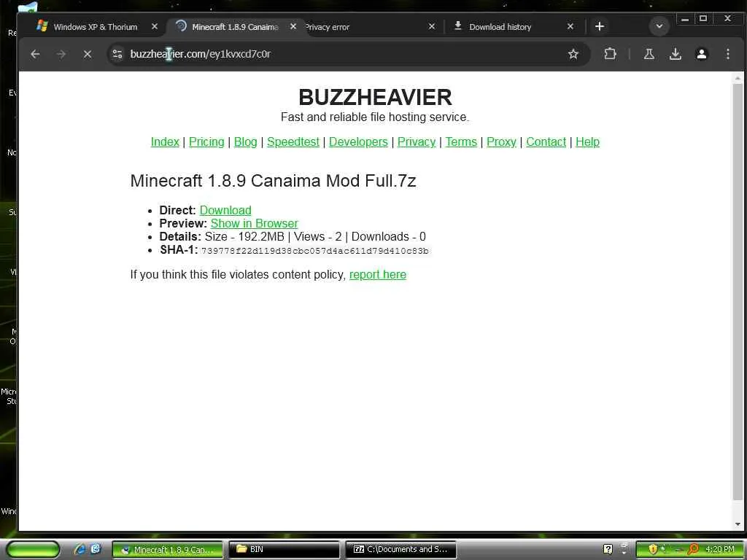The height and width of the screenshot is (560, 747).
Task: Click the scrollbar up arrow
Action: coord(738,77)
